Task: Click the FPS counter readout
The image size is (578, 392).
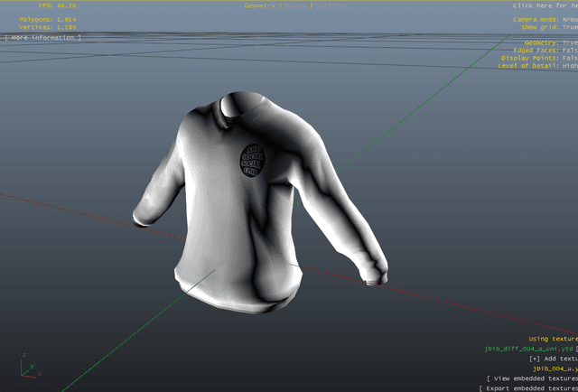Action: pyautogui.click(x=57, y=5)
